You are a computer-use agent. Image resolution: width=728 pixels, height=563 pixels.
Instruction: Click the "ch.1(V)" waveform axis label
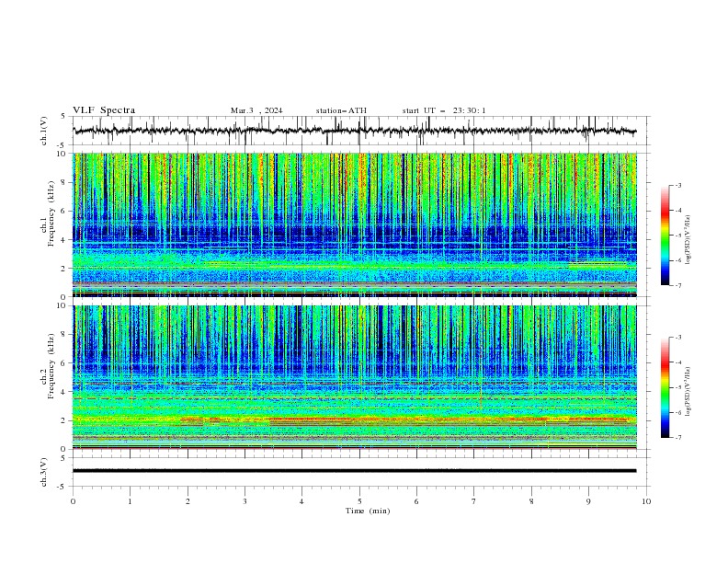click(x=44, y=131)
